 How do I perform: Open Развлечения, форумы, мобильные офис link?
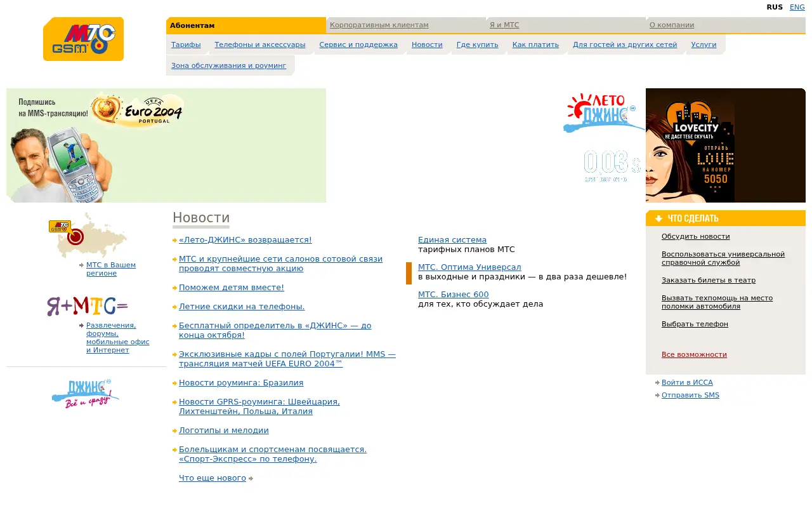pos(118,338)
